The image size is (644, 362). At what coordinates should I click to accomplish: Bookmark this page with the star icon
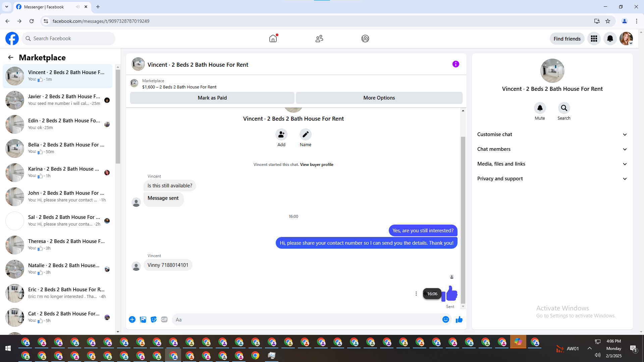(x=608, y=21)
